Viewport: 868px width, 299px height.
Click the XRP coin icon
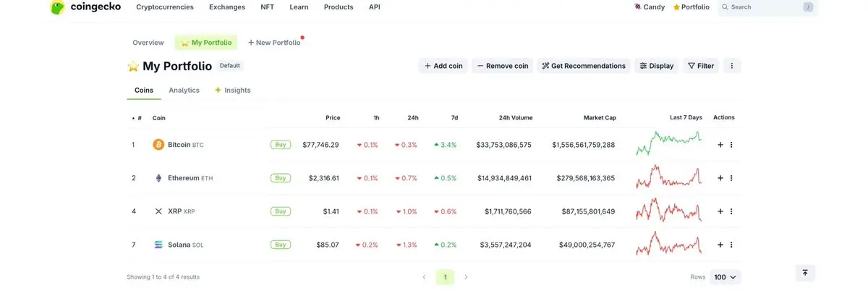158,211
